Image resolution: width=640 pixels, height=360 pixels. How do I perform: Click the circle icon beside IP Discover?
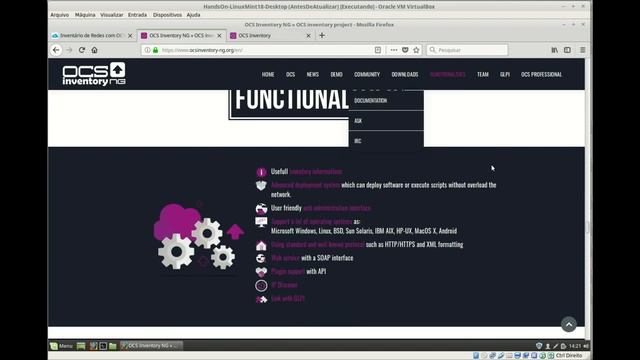pos(261,285)
